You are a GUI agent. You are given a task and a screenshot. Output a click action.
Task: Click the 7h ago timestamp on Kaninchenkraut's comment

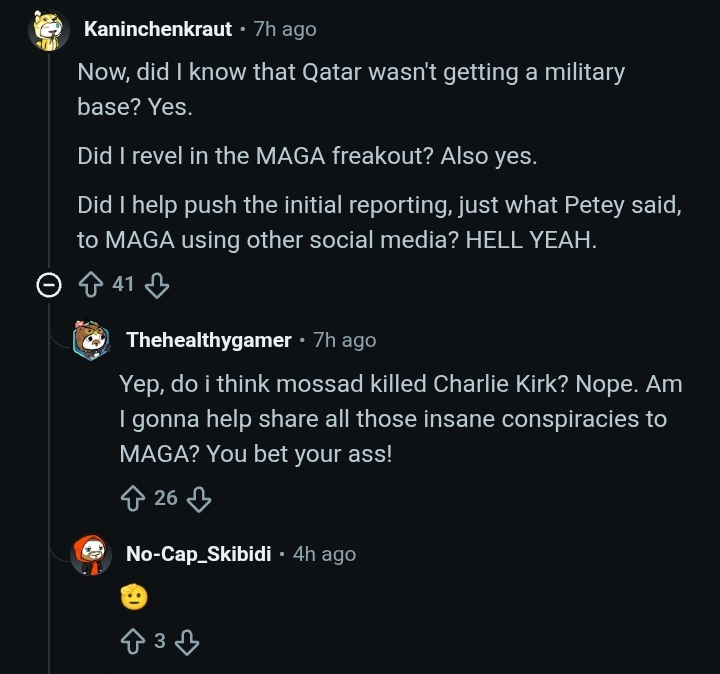click(x=285, y=30)
